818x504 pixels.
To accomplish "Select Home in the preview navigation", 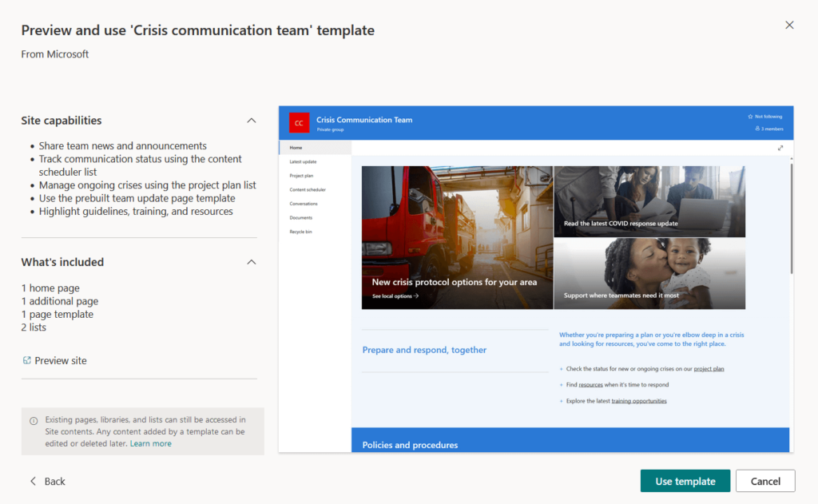I will pyautogui.click(x=315, y=148).
